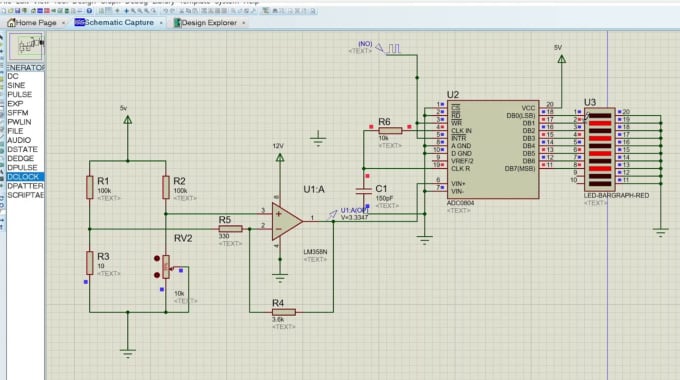Viewport: 680px width, 380px height.
Task: Click the 5v terminal above R1 and R2
Action: click(128, 120)
